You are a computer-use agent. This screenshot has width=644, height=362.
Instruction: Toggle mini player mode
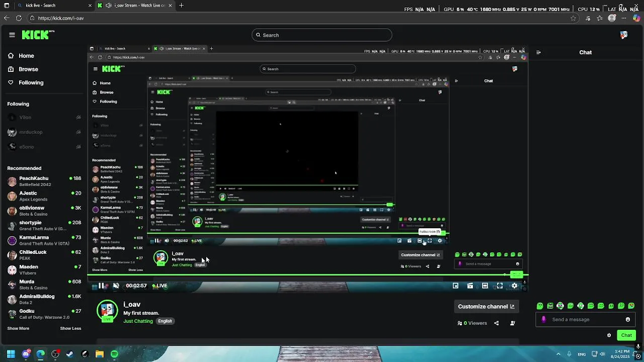(x=455, y=286)
